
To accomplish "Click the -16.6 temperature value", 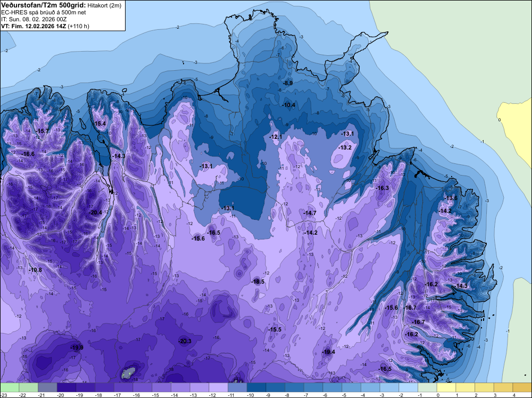I will [x=28, y=154].
